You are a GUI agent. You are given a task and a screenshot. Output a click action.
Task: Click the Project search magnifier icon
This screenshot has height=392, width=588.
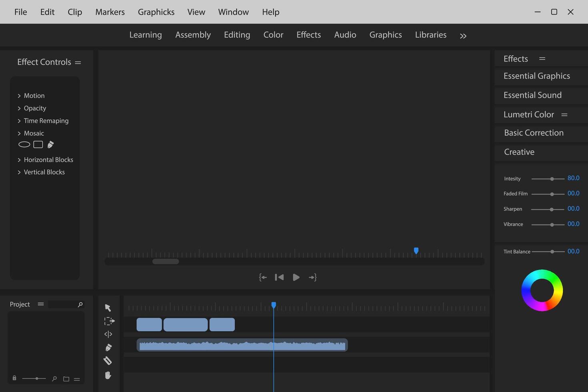click(x=80, y=304)
